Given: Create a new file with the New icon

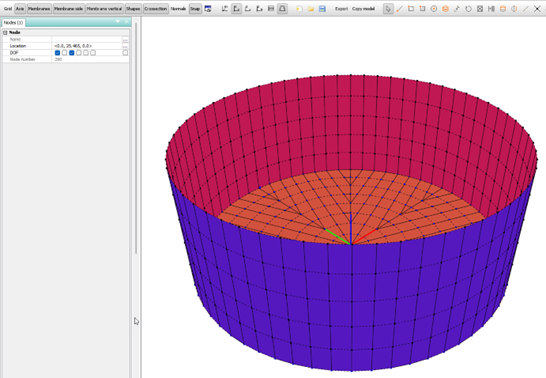Looking at the screenshot, I should click(299, 9).
